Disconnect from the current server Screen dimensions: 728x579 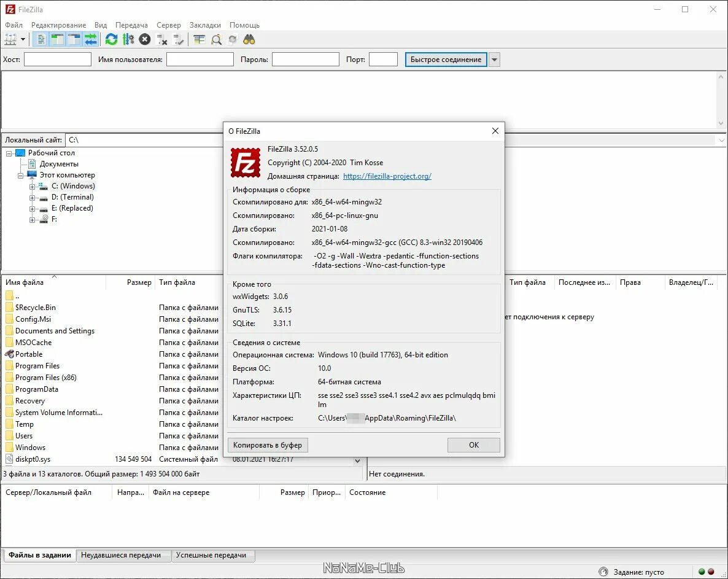[x=161, y=39]
